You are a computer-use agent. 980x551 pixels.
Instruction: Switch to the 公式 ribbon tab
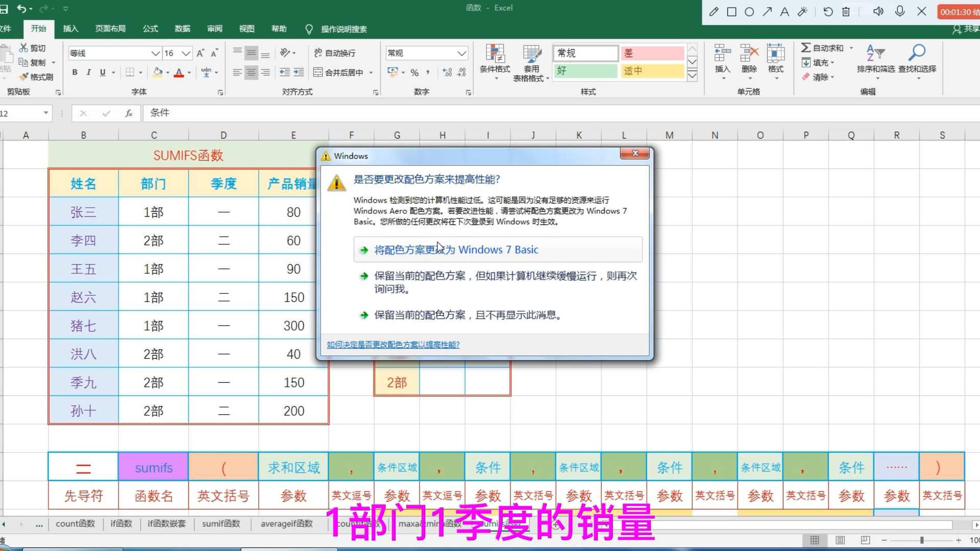(x=150, y=29)
